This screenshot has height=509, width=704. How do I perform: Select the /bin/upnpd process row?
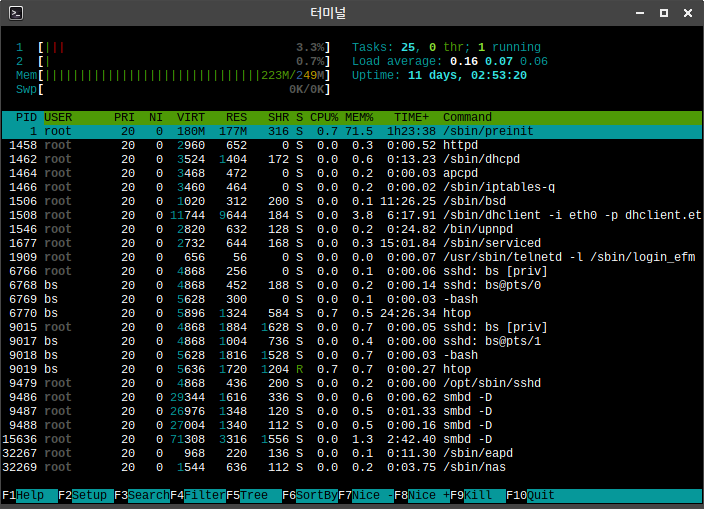click(x=352, y=229)
